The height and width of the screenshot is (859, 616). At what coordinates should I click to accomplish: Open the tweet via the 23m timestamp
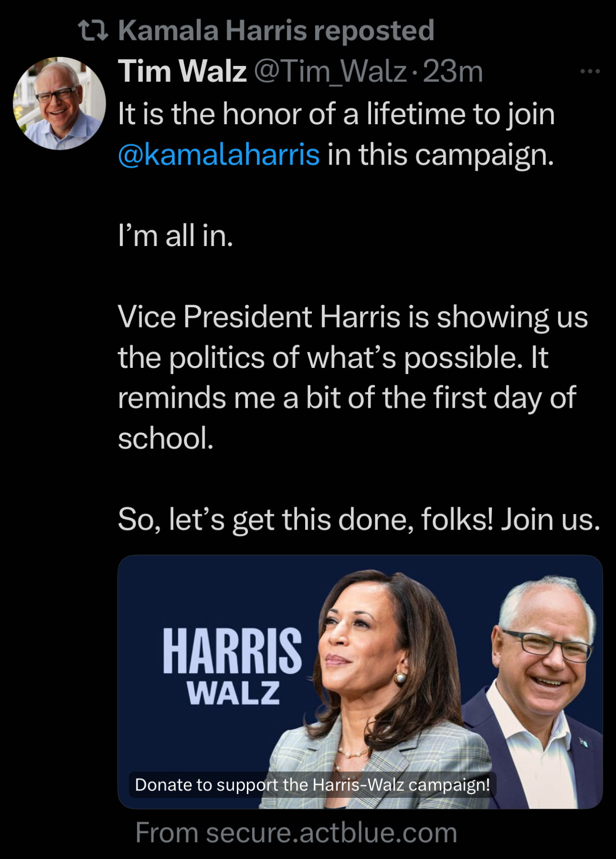tap(452, 71)
